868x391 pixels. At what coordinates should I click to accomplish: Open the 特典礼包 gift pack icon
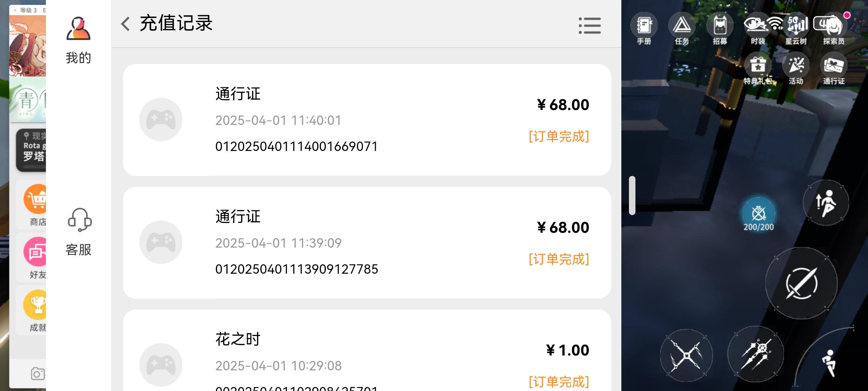point(758,69)
